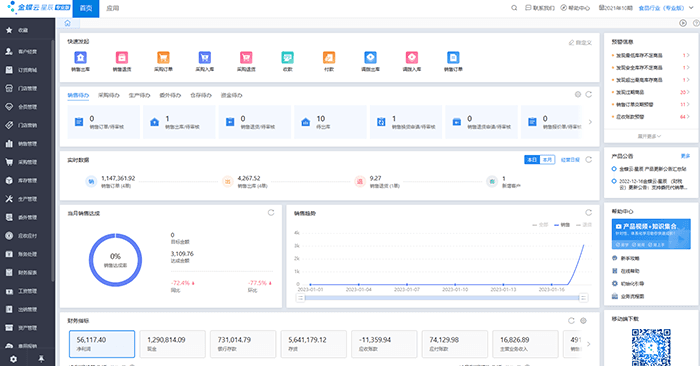700x366 pixels.
Task: Show next financial indicators with right chevron
Action: pos(588,344)
